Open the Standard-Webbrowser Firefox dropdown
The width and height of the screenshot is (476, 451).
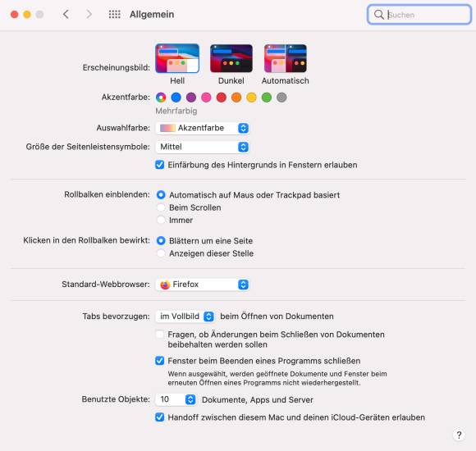point(202,285)
